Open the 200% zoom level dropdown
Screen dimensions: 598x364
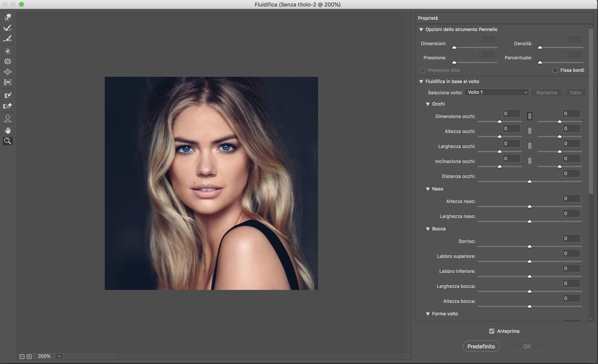tap(59, 356)
